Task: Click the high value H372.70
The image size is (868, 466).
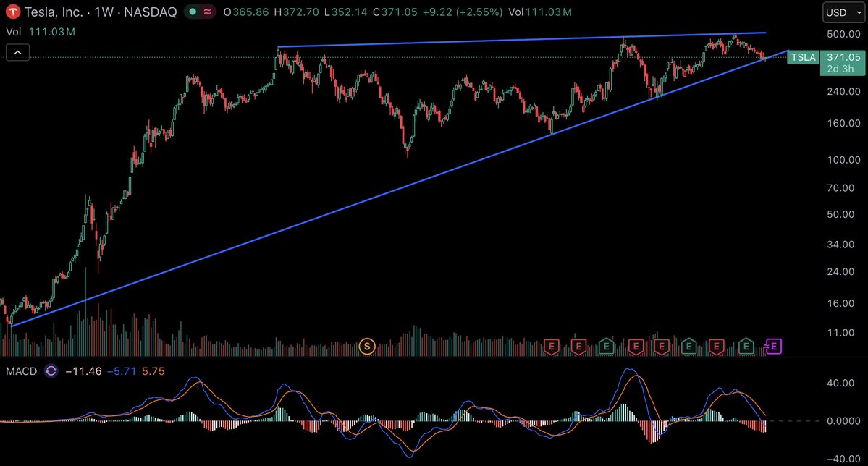Action: [x=297, y=12]
